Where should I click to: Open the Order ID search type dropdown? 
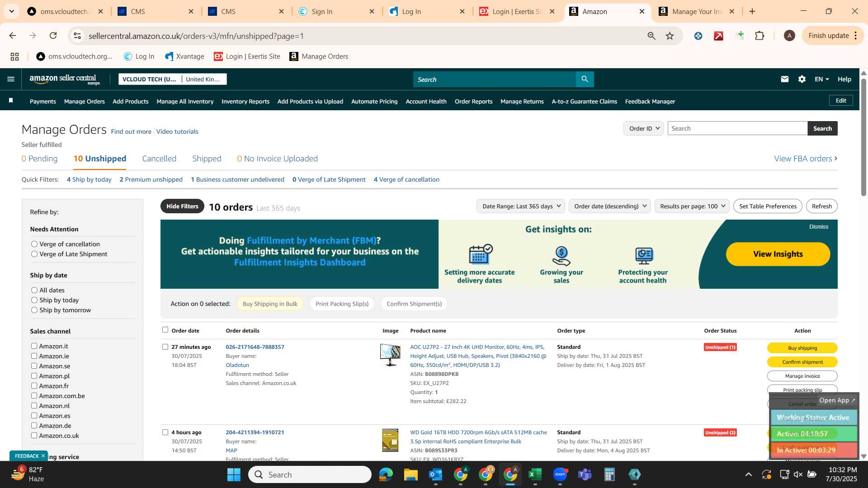pyautogui.click(x=643, y=128)
